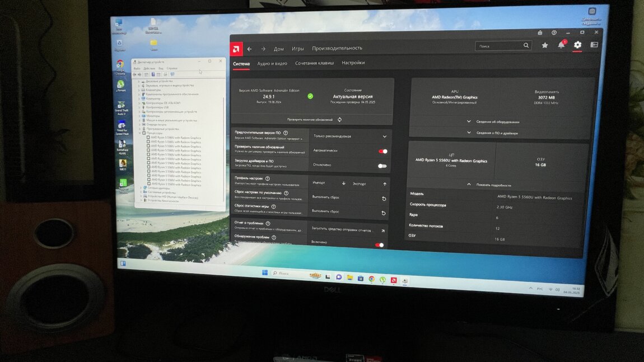Screen dimensions: 644x362
Task: Click the export up-arrow icon
Action: click(x=385, y=184)
